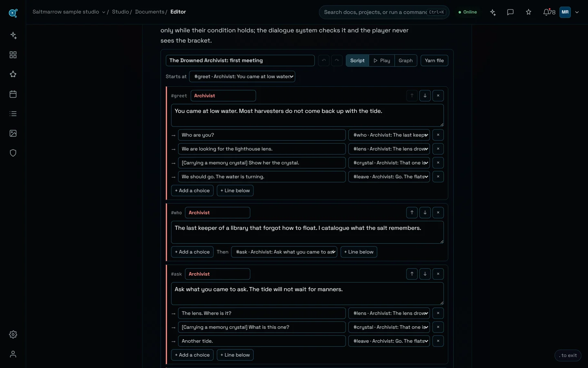Click '+ Line below' in the #ask block
Screen dimensions: 588x368
pyautogui.click(x=235, y=355)
